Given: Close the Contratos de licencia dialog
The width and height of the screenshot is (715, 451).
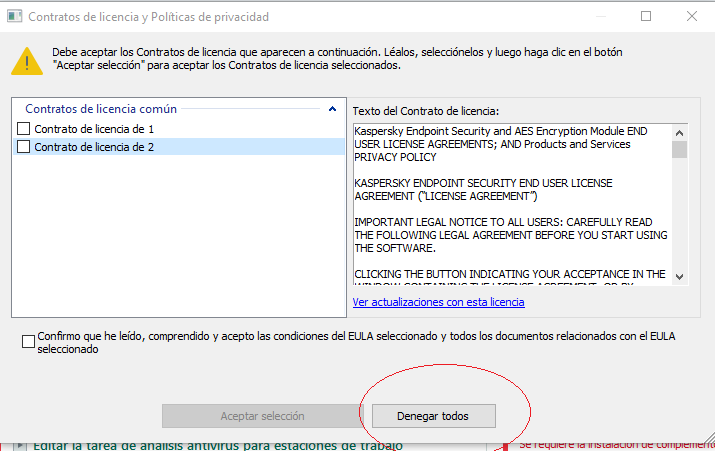Looking at the screenshot, I should point(692,16).
